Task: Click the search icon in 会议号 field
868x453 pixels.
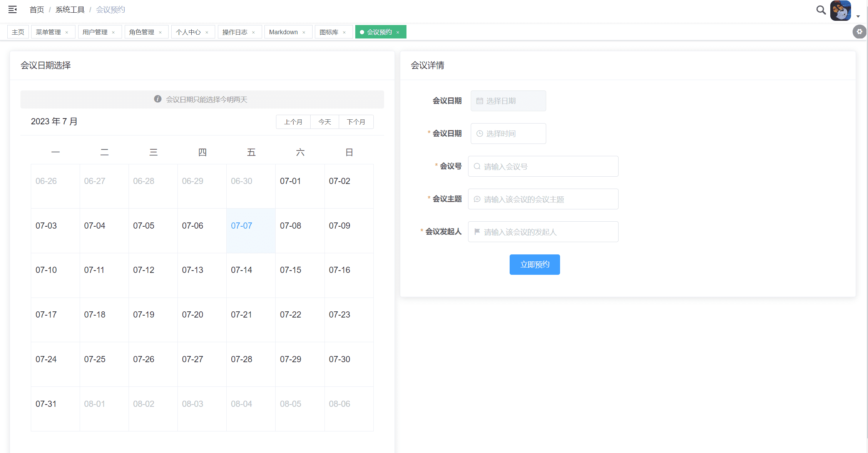Action: 477,166
